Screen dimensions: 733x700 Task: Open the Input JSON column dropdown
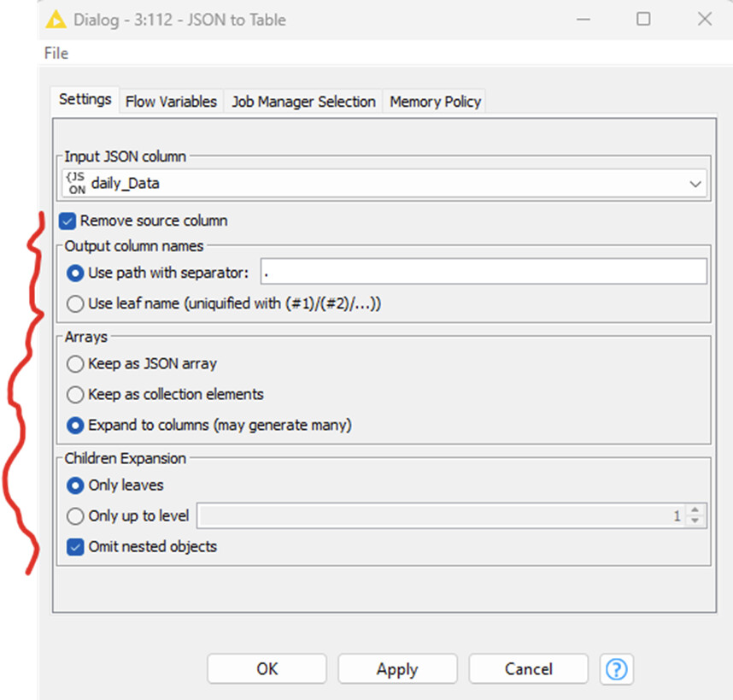pyautogui.click(x=695, y=183)
